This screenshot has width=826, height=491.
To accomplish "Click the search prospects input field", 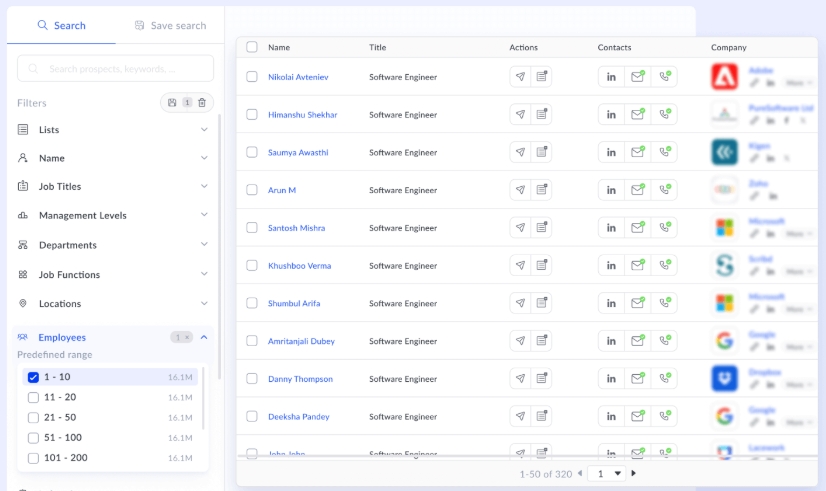I will (x=115, y=68).
